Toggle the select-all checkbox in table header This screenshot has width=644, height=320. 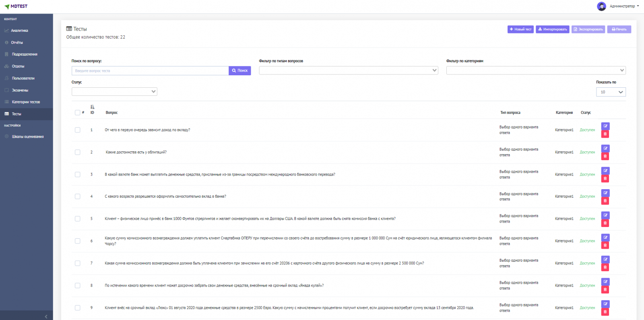pos(77,113)
